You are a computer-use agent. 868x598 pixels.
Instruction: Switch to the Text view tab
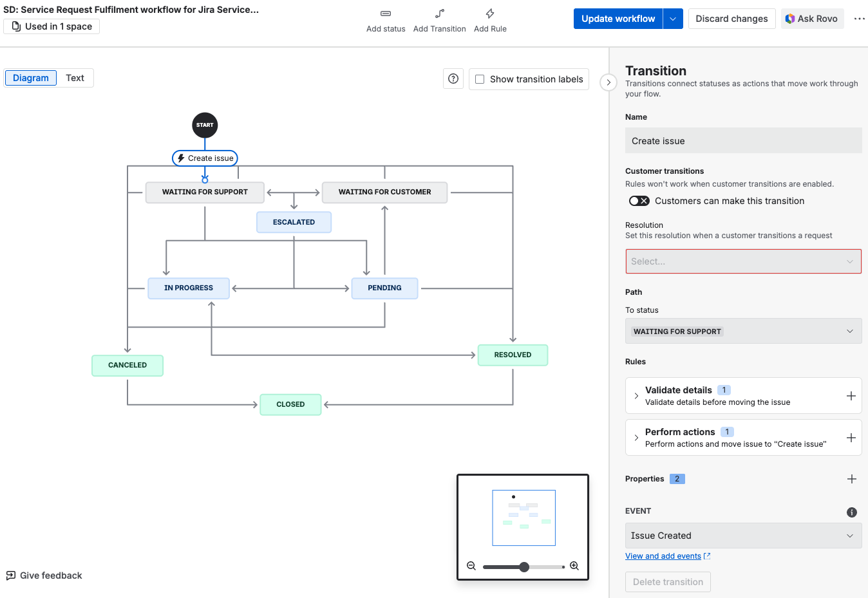point(75,78)
